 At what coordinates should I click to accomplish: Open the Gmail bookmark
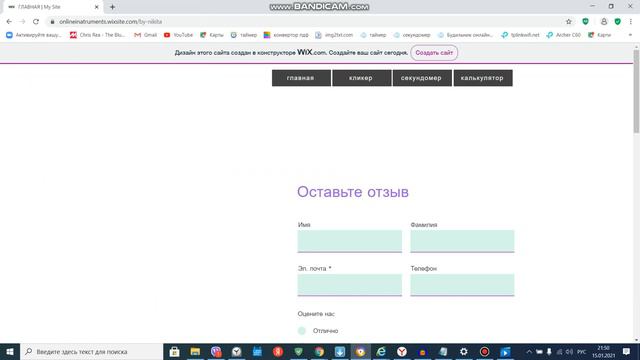[146, 35]
